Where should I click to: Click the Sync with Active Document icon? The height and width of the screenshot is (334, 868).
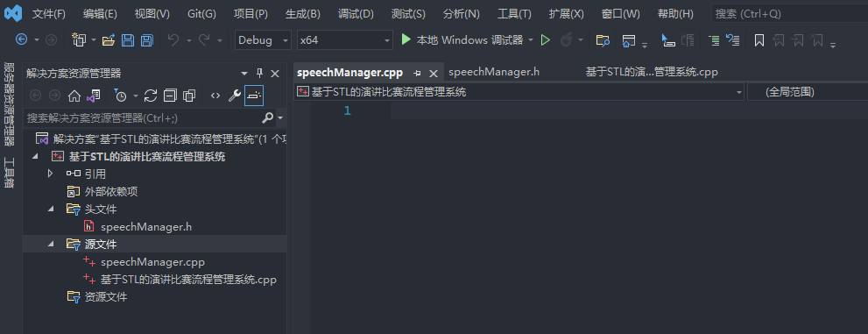(x=151, y=96)
